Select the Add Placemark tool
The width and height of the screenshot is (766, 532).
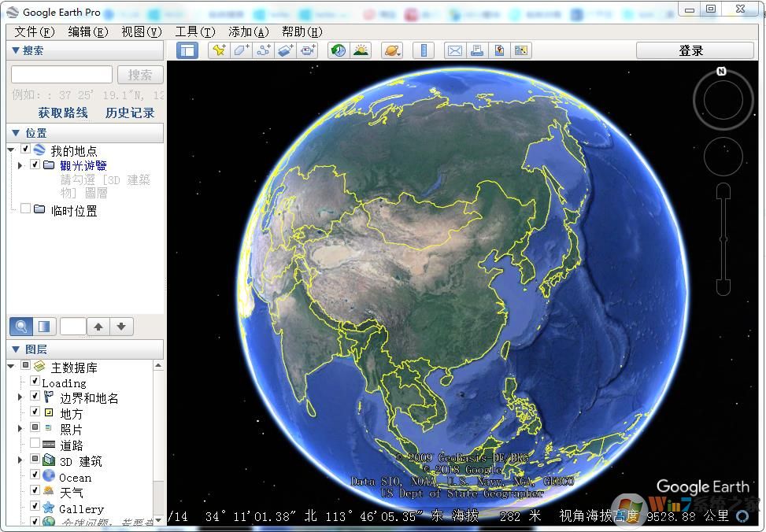(x=218, y=50)
